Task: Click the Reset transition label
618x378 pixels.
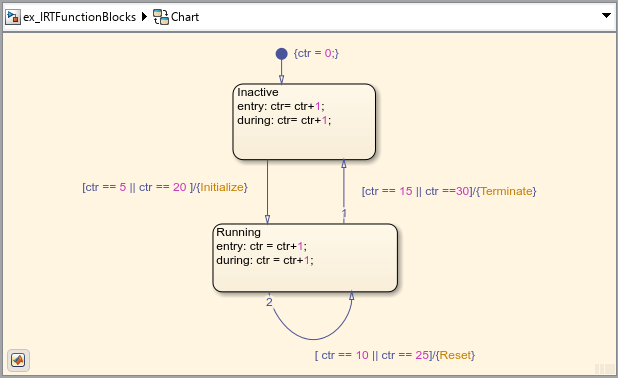Action: tap(395, 355)
